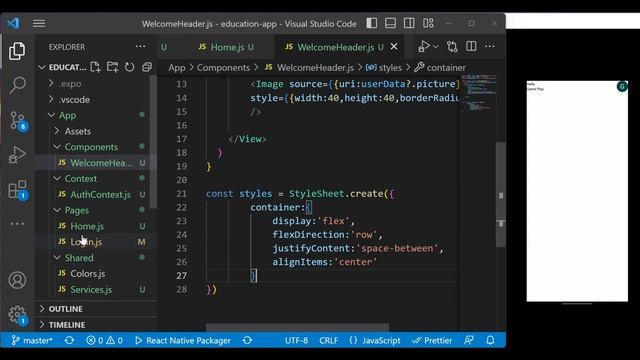640x360 pixels.
Task: Click the container breadcrumb symbol
Action: click(440, 68)
